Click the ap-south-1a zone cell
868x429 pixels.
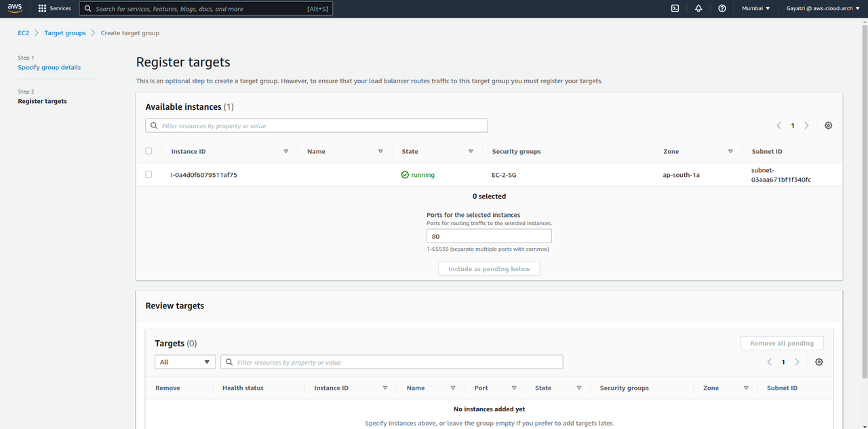(x=681, y=175)
